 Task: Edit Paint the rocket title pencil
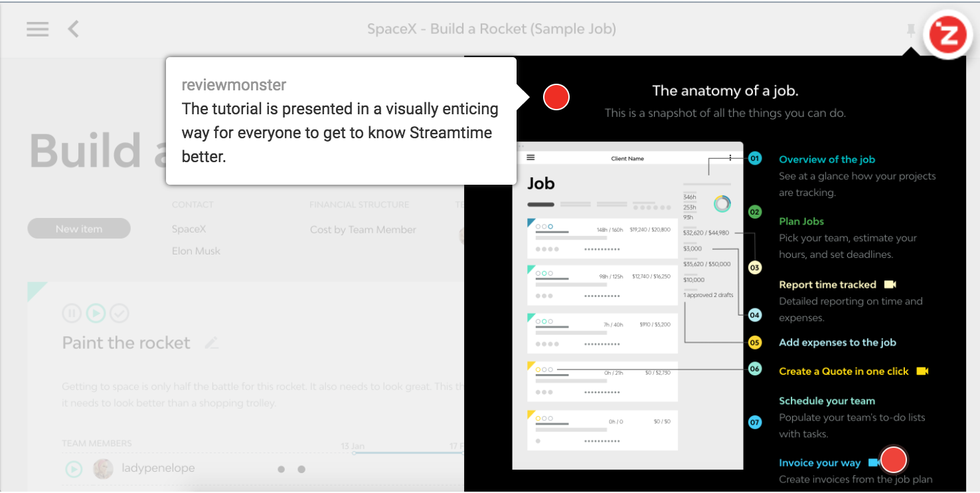(x=211, y=343)
